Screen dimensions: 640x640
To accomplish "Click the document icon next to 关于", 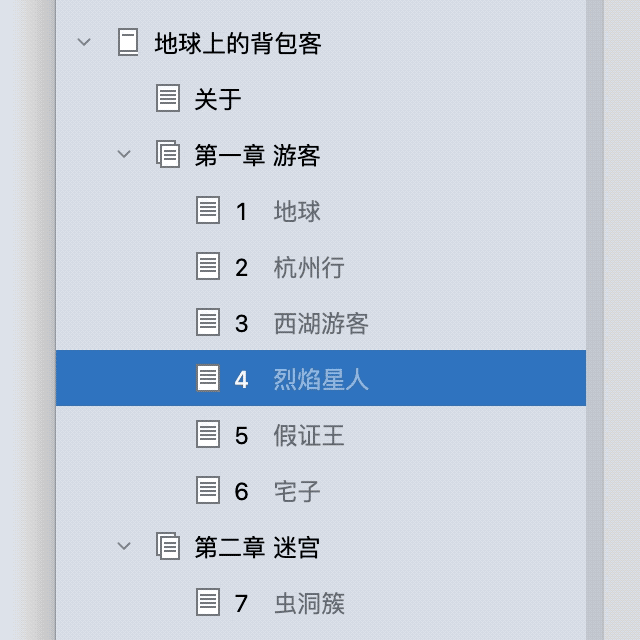I will [x=168, y=98].
